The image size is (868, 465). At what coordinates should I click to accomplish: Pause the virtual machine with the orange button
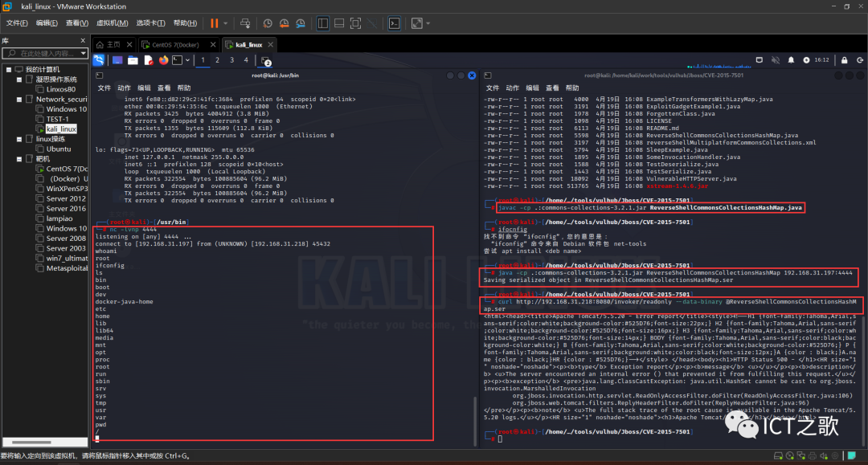(x=215, y=23)
